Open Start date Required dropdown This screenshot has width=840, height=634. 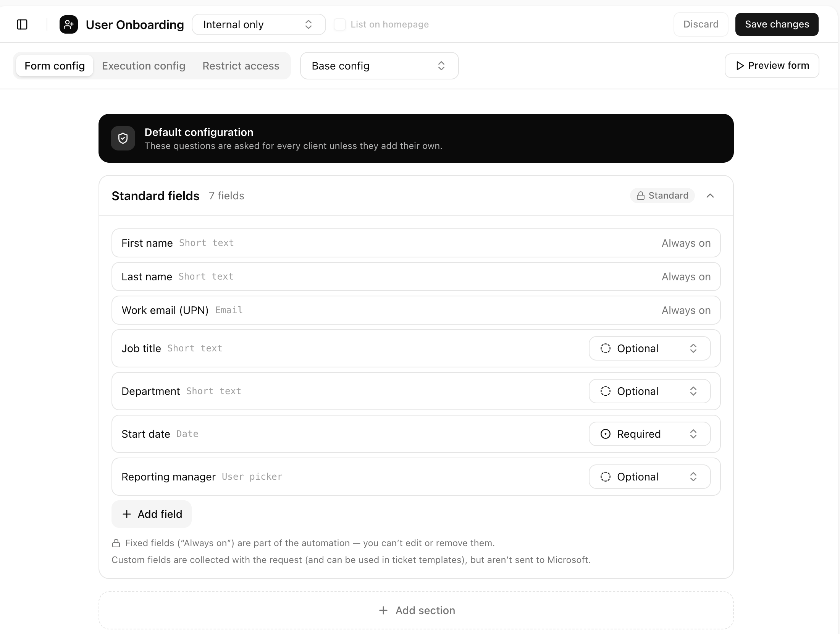650,434
